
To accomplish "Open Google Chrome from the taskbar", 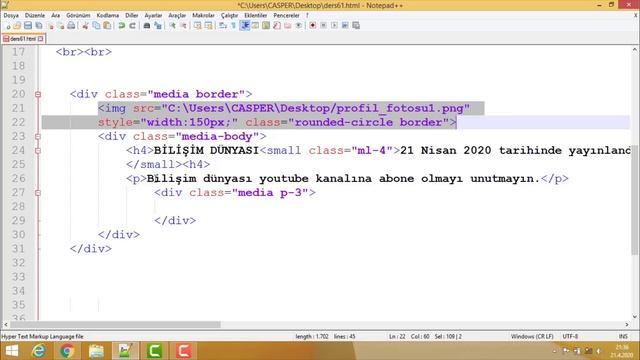I will point(67,351).
